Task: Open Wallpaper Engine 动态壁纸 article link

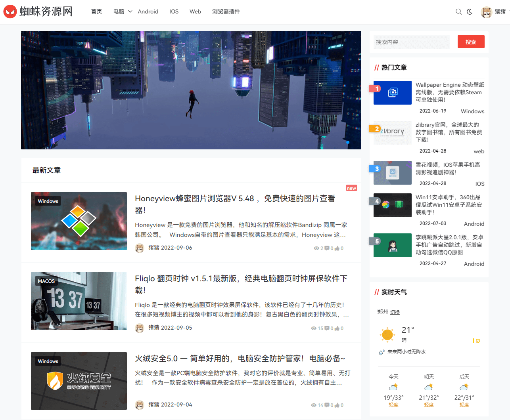Action: coord(450,92)
